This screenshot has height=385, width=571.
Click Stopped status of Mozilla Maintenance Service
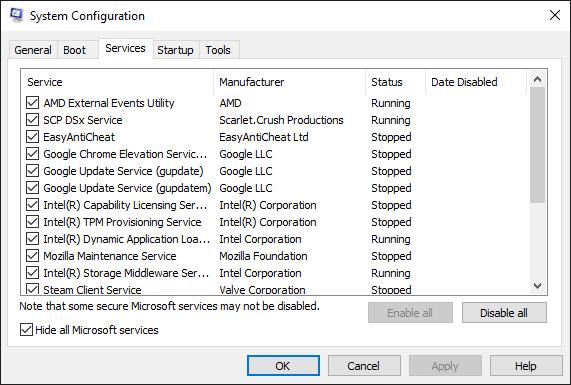click(x=391, y=256)
